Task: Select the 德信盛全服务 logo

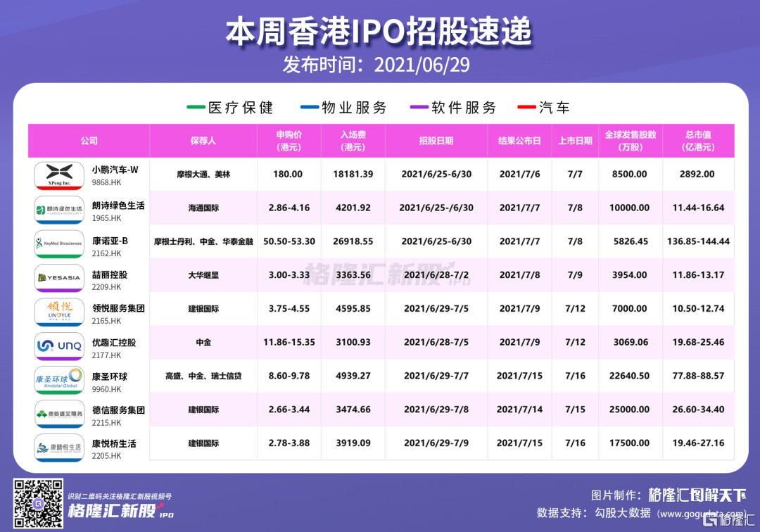Action: pyautogui.click(x=60, y=411)
